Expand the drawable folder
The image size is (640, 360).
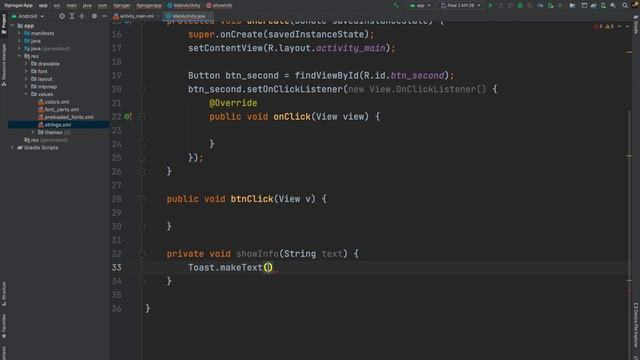(x=26, y=64)
